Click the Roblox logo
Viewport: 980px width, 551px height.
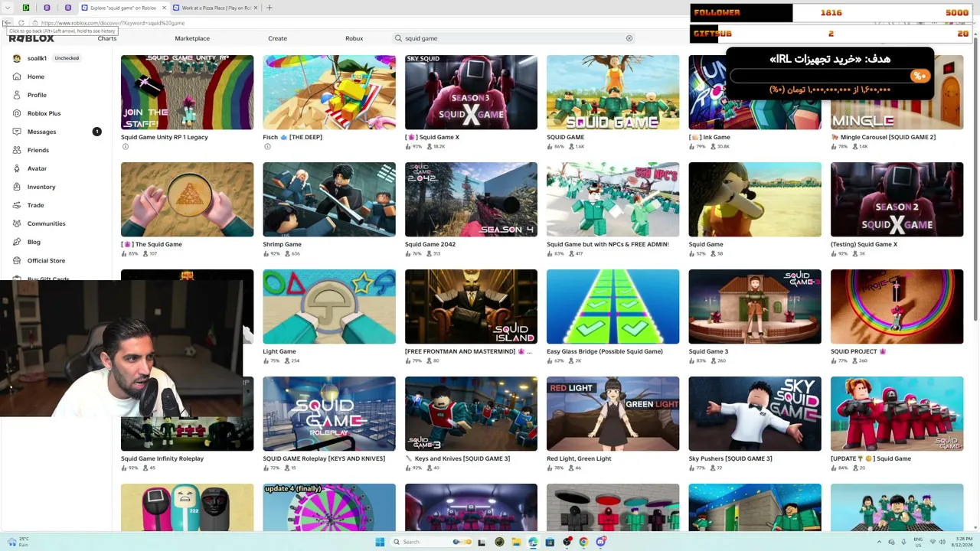pos(32,38)
